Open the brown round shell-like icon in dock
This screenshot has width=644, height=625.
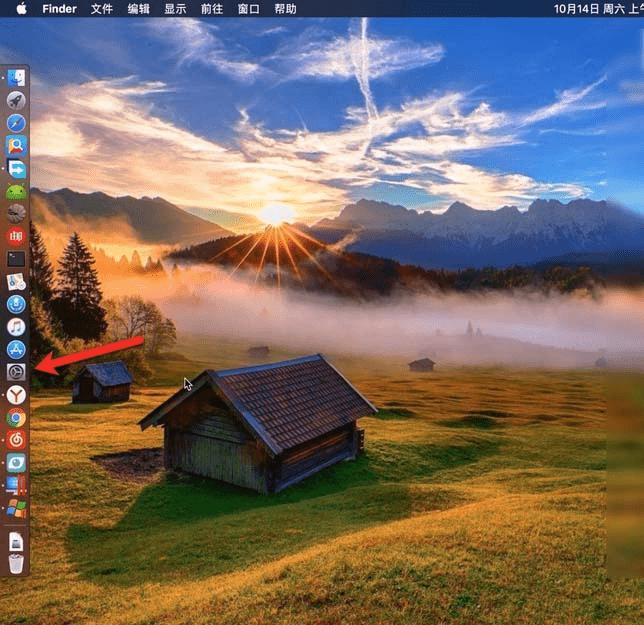click(16, 214)
